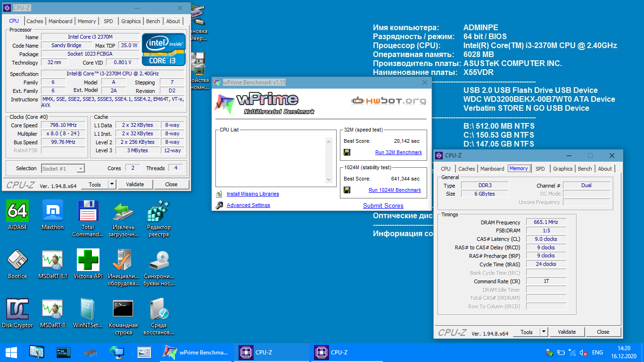
Task: Open the Selection Socket #1 dropdown
Action: click(63, 168)
